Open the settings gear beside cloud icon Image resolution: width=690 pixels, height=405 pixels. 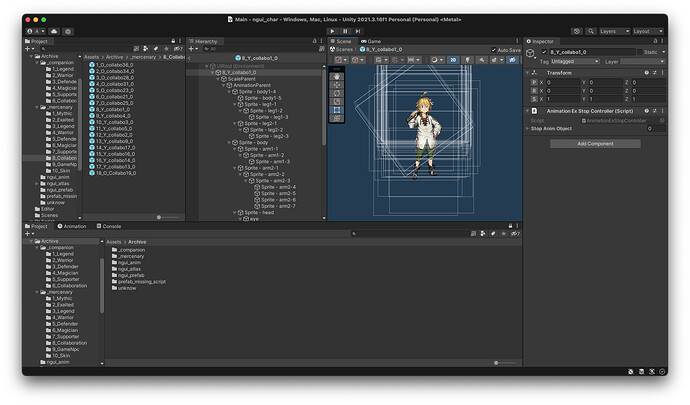tap(68, 31)
